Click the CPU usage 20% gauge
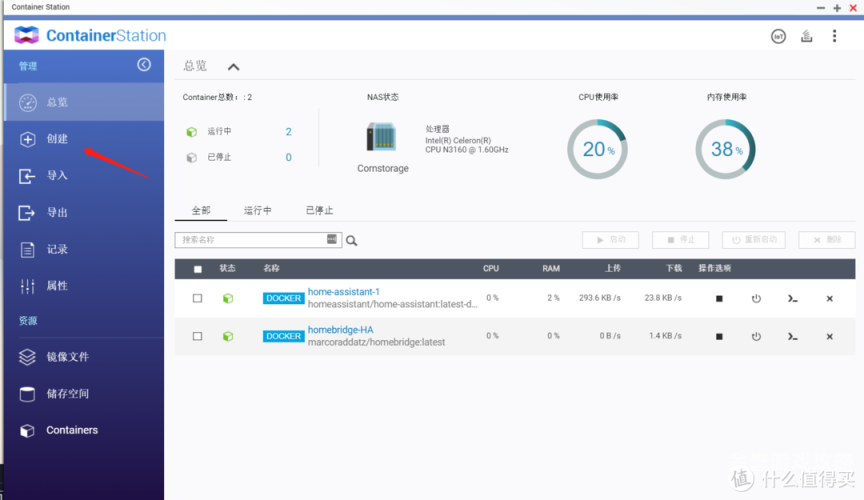This screenshot has height=500, width=864. (597, 149)
